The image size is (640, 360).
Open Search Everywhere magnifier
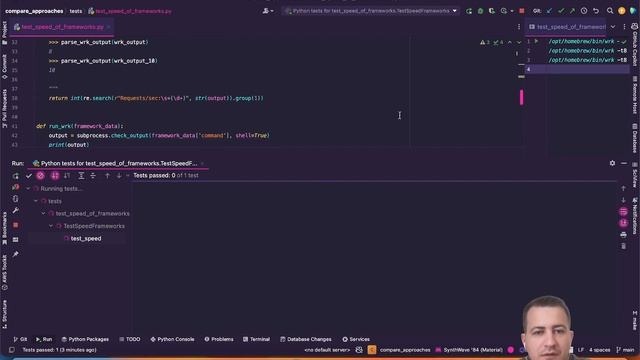(610, 11)
